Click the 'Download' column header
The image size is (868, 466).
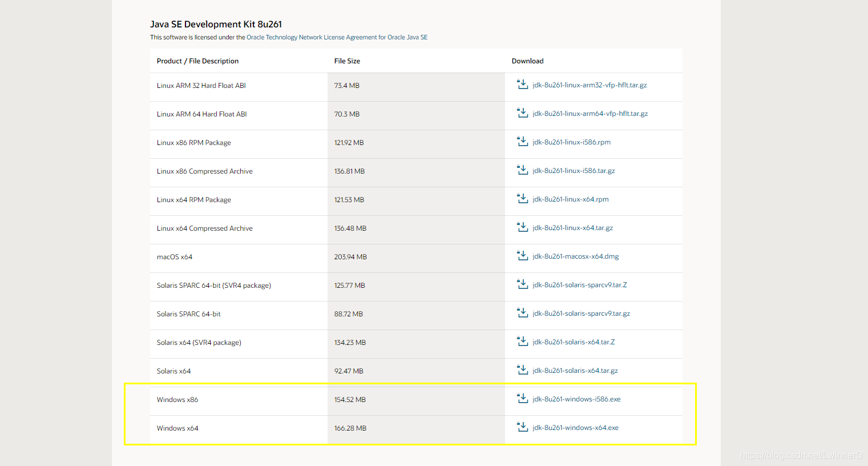pos(527,61)
